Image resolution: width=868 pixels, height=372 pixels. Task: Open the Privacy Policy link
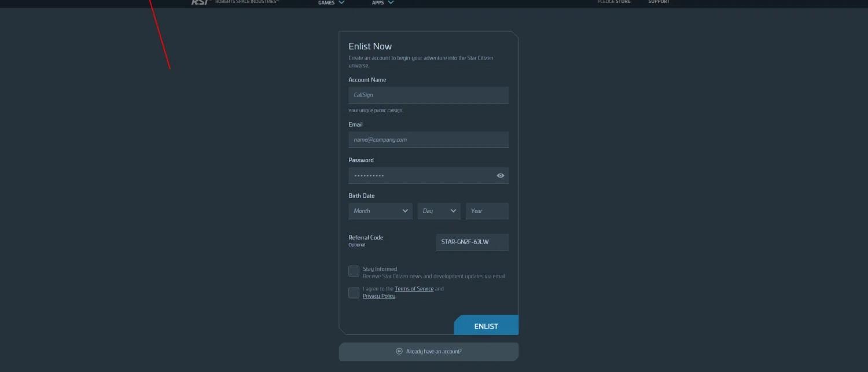(379, 296)
